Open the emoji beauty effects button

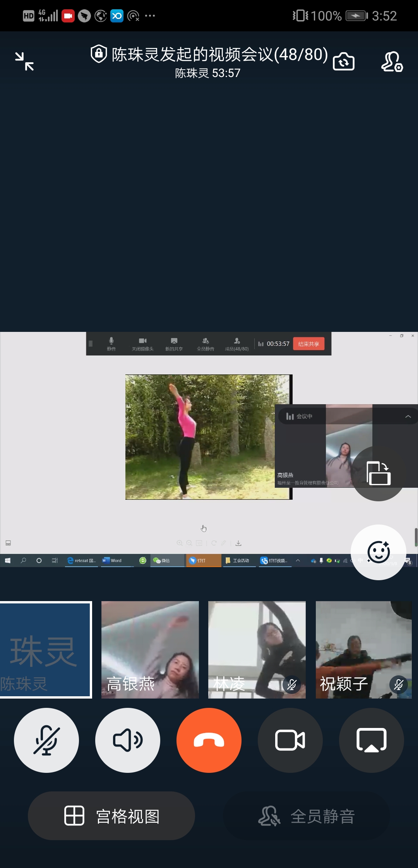(378, 552)
